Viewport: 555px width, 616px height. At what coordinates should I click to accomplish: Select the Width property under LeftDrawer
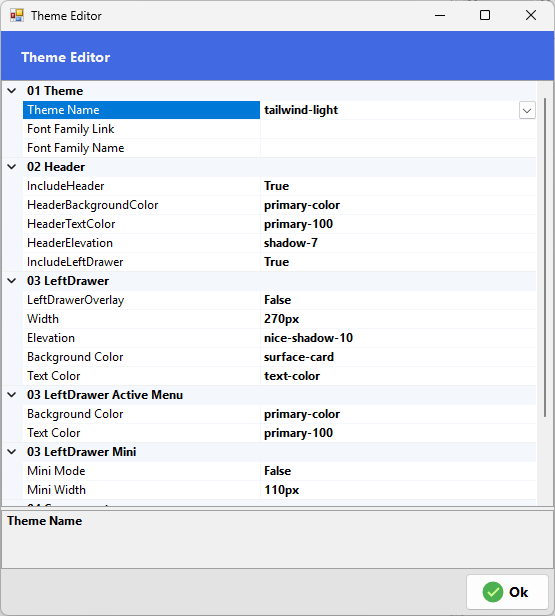pos(43,319)
